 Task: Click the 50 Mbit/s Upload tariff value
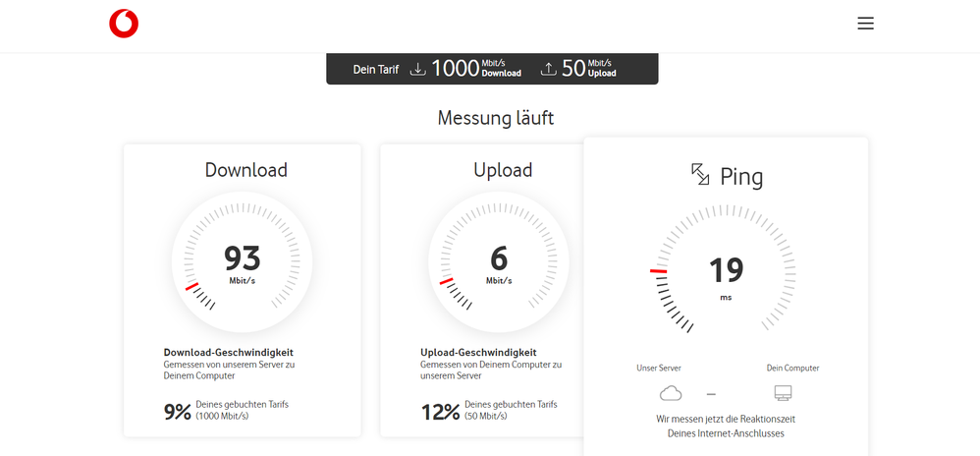coord(589,69)
